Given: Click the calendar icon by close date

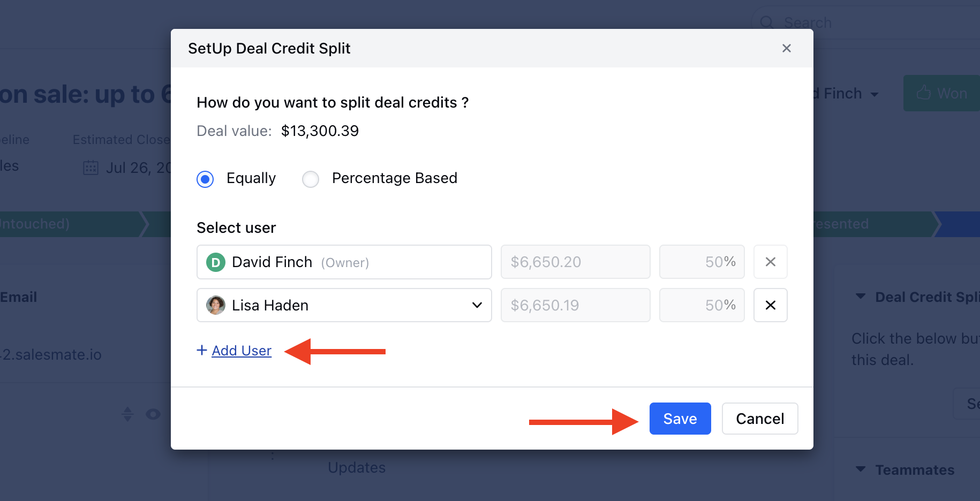Looking at the screenshot, I should click(91, 168).
